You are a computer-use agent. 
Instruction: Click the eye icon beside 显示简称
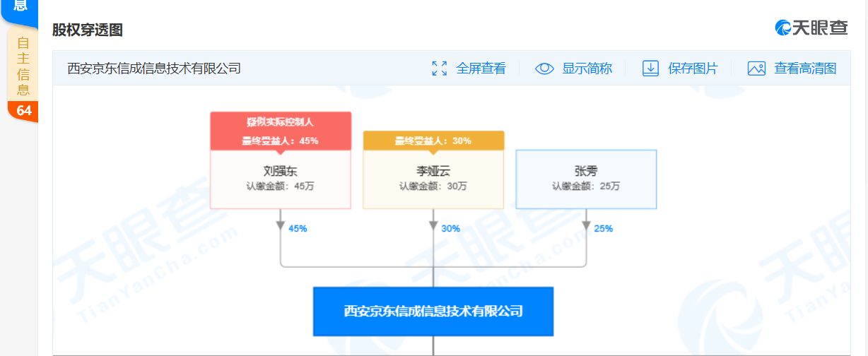pyautogui.click(x=544, y=69)
